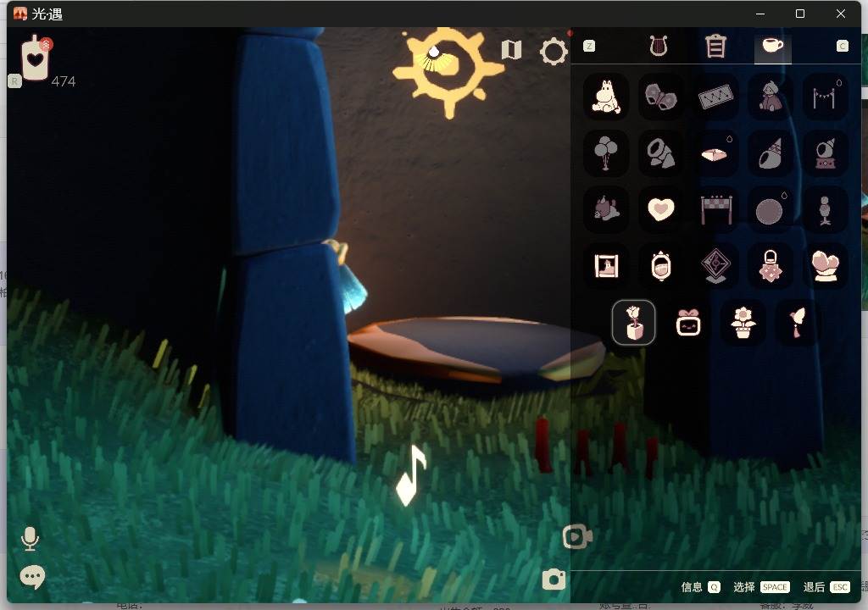The image size is (868, 610).
Task: Choose the pair of cushions prop
Action: point(661,97)
